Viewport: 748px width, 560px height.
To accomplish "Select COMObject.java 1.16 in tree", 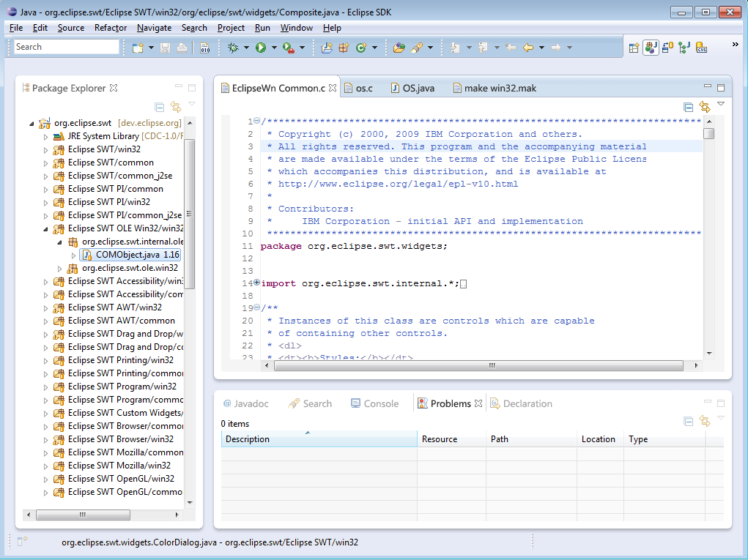I will [130, 255].
